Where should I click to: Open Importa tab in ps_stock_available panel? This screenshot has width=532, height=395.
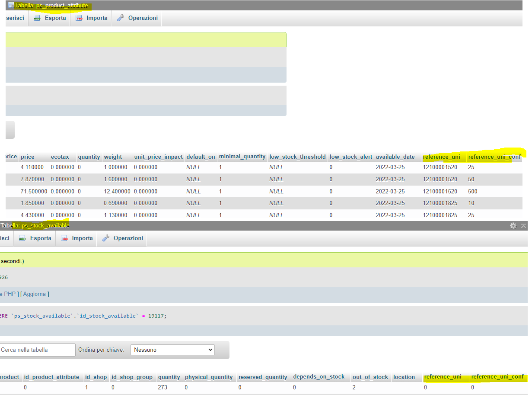pyautogui.click(x=76, y=238)
